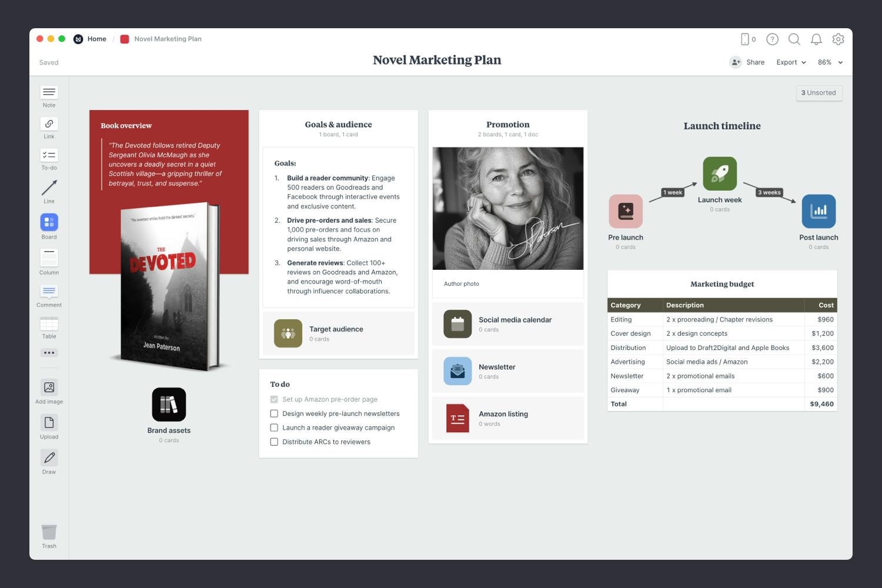The image size is (882, 588).
Task: Check Design weekly pre-launch newsletters
Action: (274, 413)
